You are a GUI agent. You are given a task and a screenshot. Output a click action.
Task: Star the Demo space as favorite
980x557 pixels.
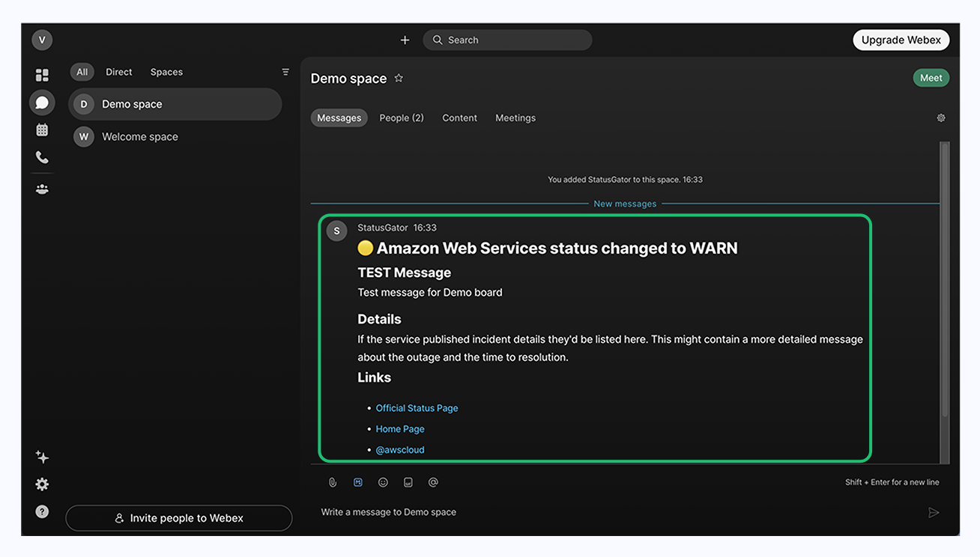pos(399,78)
